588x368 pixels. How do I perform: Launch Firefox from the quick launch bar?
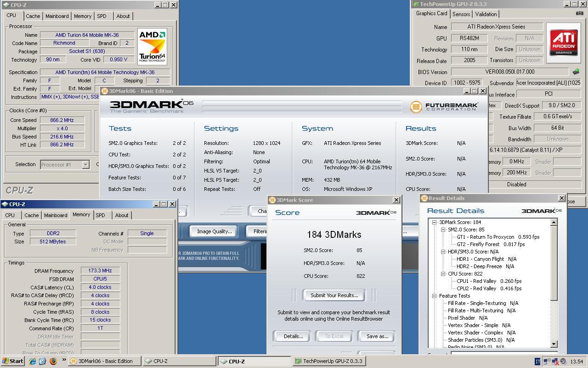[53, 361]
